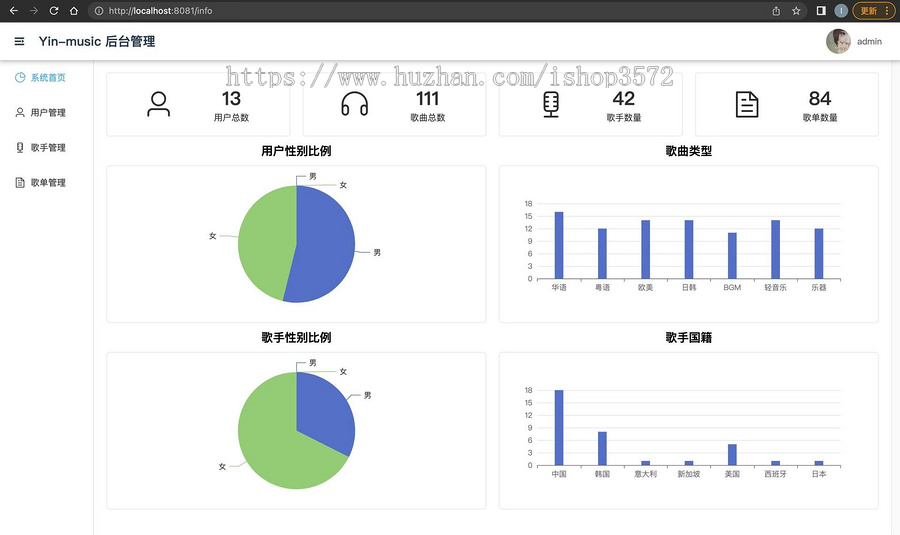Click the user total person icon
The image size is (900, 535).
(158, 104)
